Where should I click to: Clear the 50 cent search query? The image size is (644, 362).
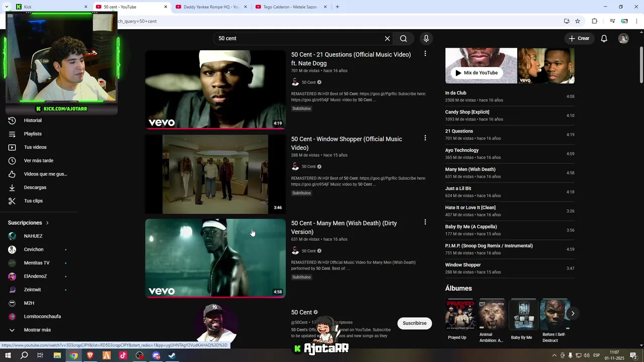point(387,39)
